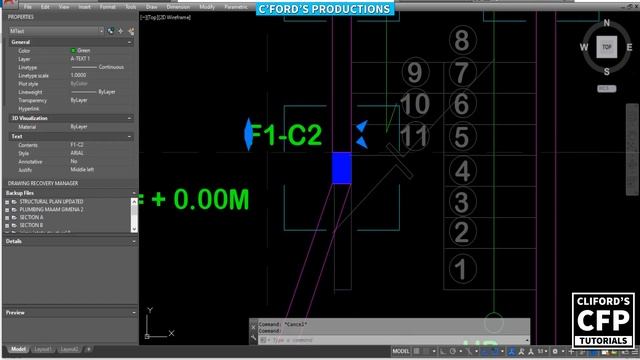Click the Justify value Middle left

point(82,169)
